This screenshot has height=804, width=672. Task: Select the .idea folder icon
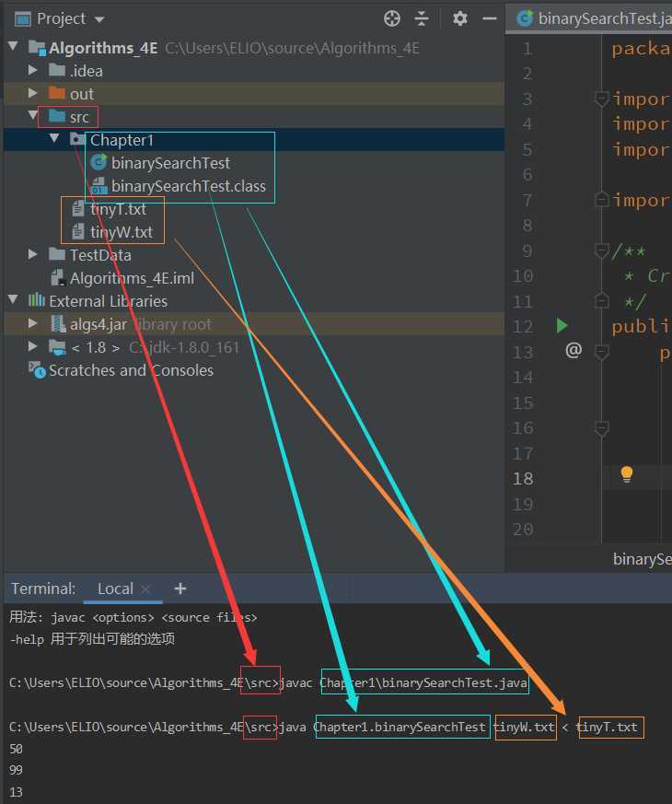coord(57,70)
